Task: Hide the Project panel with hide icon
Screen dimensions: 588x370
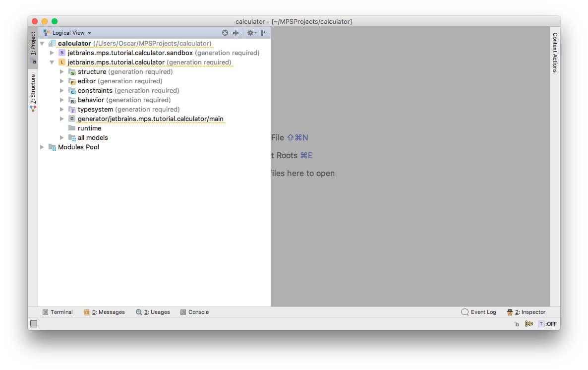Action: (264, 33)
